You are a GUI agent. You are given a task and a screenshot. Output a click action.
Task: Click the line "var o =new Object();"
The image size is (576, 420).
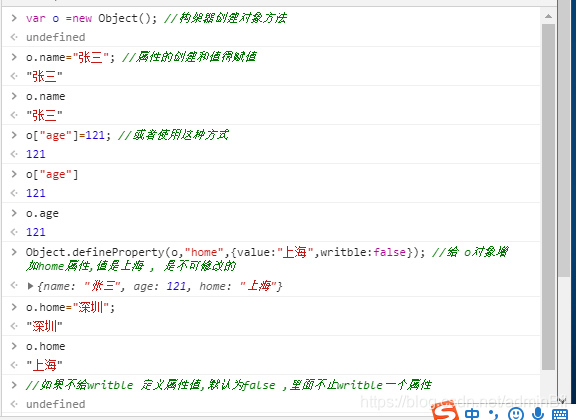coord(91,18)
